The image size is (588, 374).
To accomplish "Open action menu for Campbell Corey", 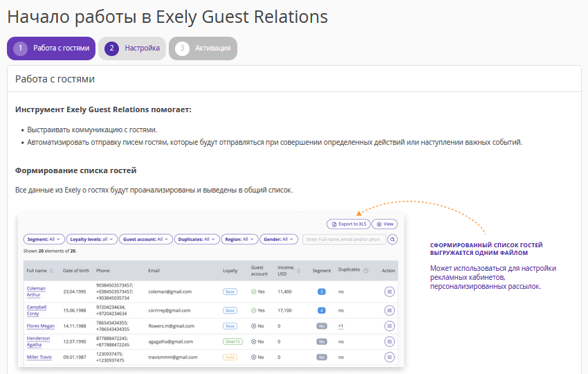I will 389,310.
